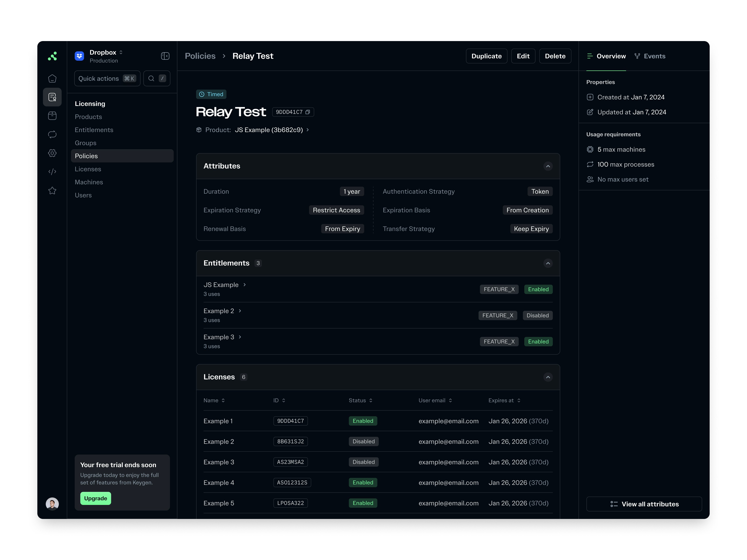The height and width of the screenshot is (560, 747).
Task: Click the green Upgrade button
Action: pyautogui.click(x=95, y=498)
